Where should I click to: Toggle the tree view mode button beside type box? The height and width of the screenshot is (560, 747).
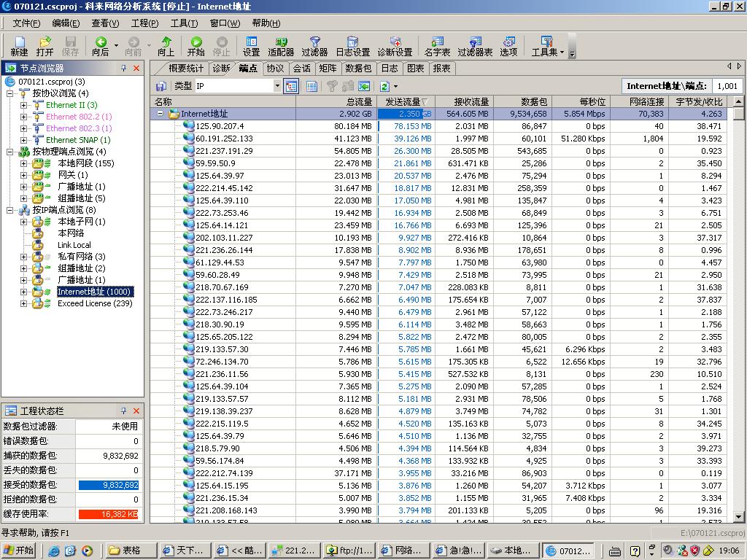pos(292,86)
